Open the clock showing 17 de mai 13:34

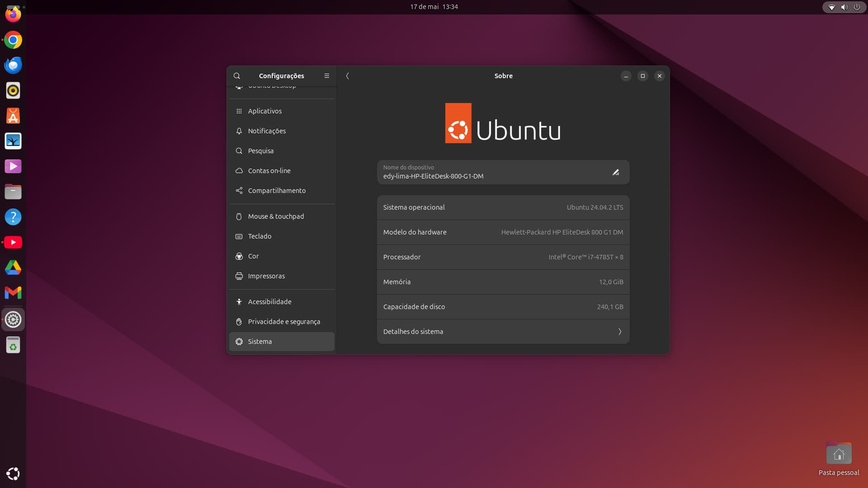point(434,7)
